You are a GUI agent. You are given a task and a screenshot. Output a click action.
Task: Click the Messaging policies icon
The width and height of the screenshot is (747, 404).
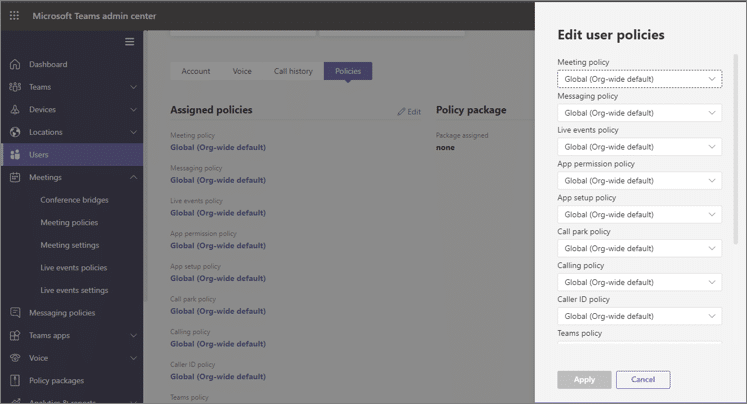tap(15, 313)
